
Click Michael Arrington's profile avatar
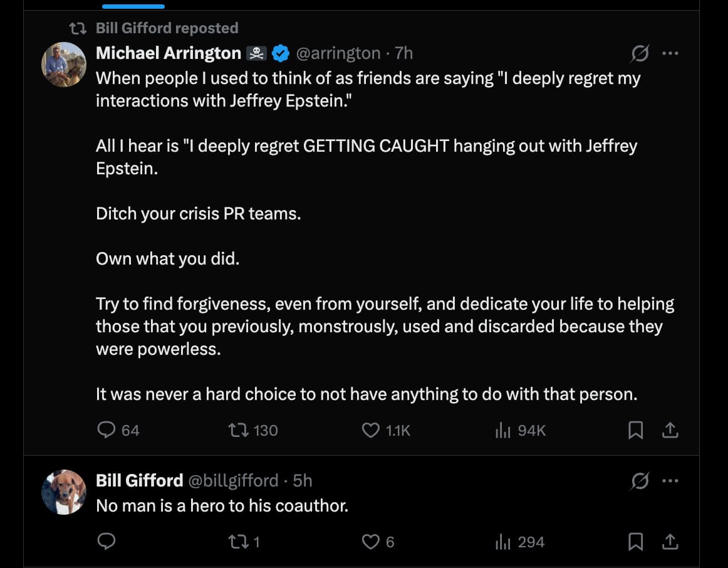(64, 65)
